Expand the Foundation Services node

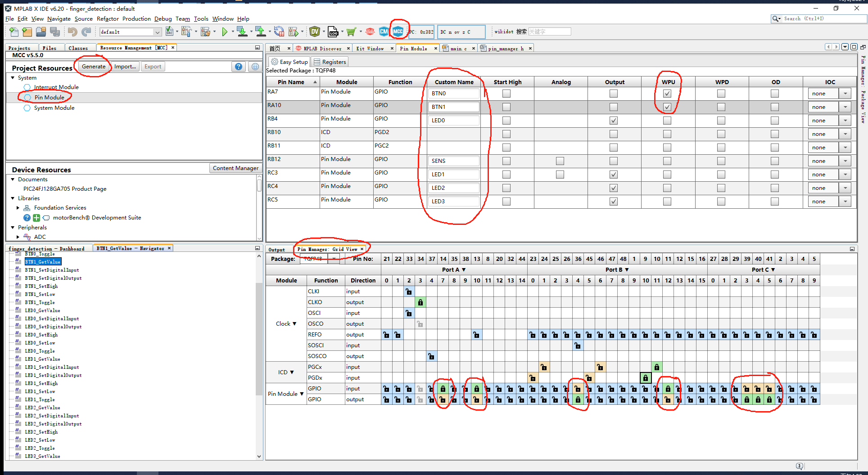click(18, 208)
